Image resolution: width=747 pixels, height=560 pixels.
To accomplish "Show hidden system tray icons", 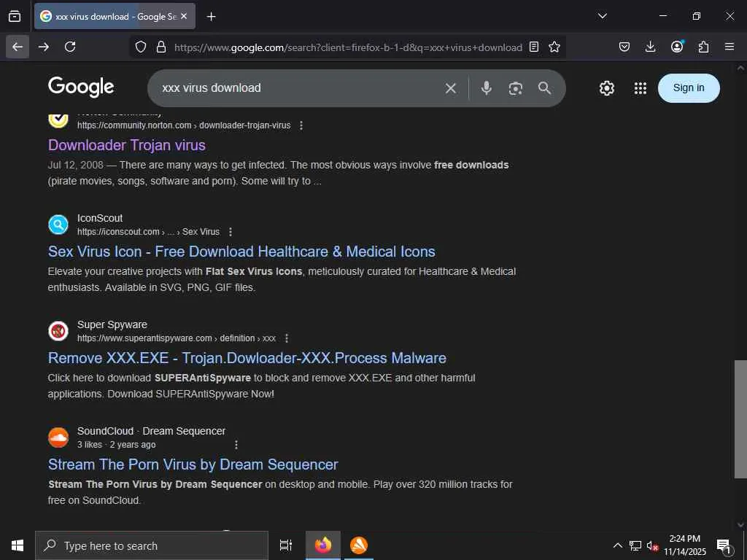I will (x=617, y=545).
